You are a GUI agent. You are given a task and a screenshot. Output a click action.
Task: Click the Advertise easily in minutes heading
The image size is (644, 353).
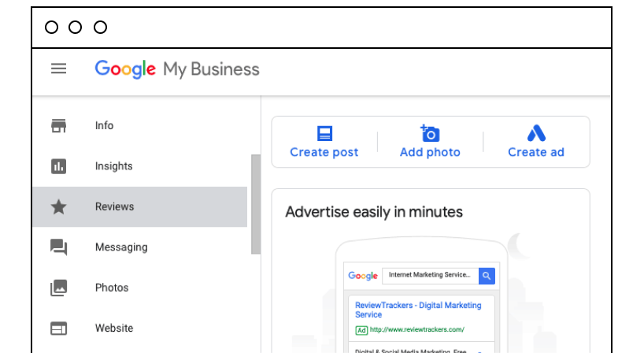[374, 212]
